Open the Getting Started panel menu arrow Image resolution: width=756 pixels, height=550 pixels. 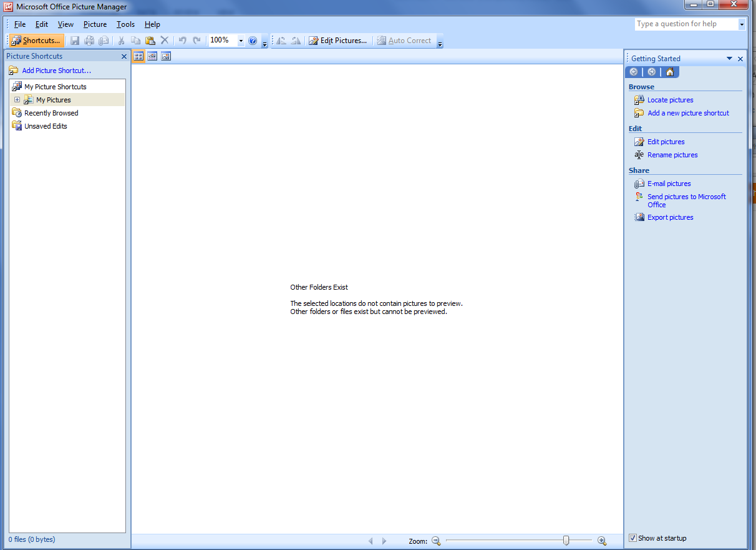coord(729,58)
